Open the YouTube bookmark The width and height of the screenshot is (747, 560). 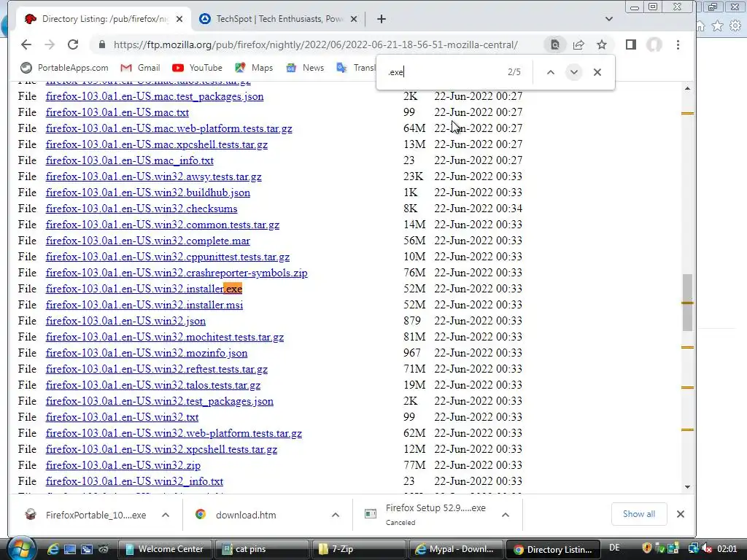197,68
